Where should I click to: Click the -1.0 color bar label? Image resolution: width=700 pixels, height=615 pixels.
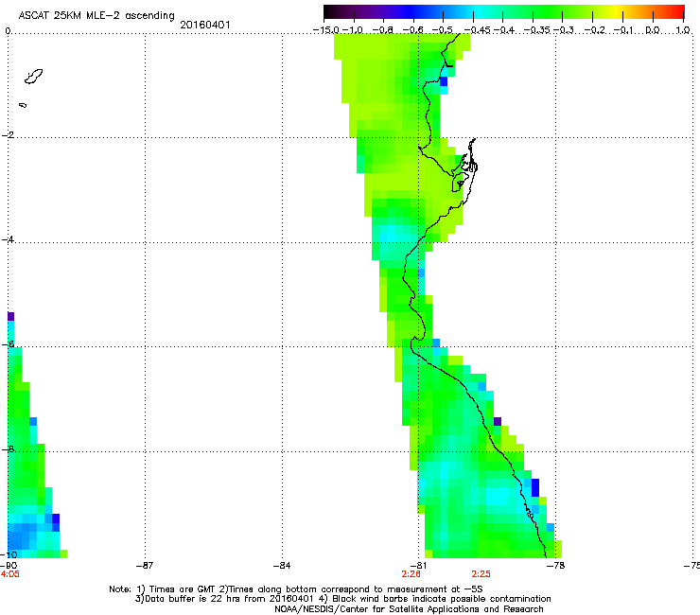(x=353, y=30)
